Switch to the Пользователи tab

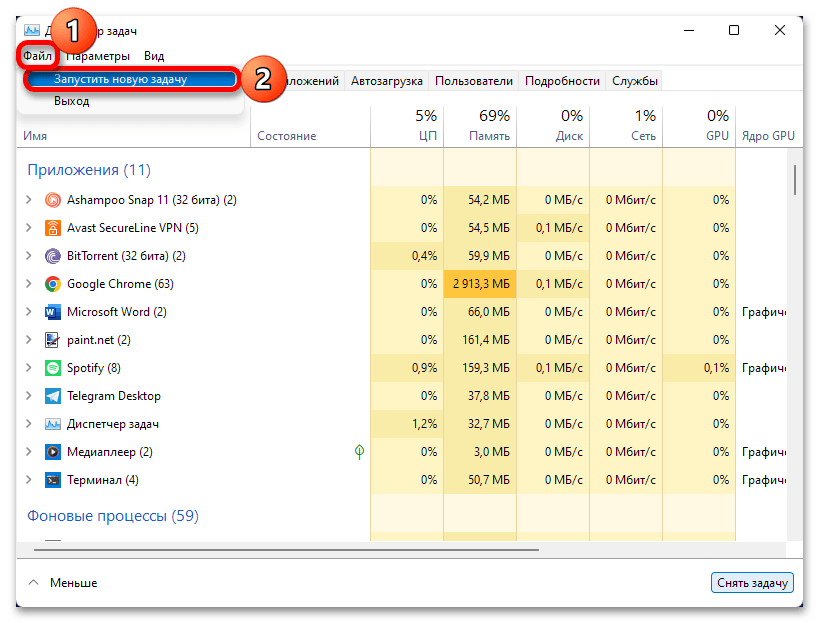tap(474, 81)
